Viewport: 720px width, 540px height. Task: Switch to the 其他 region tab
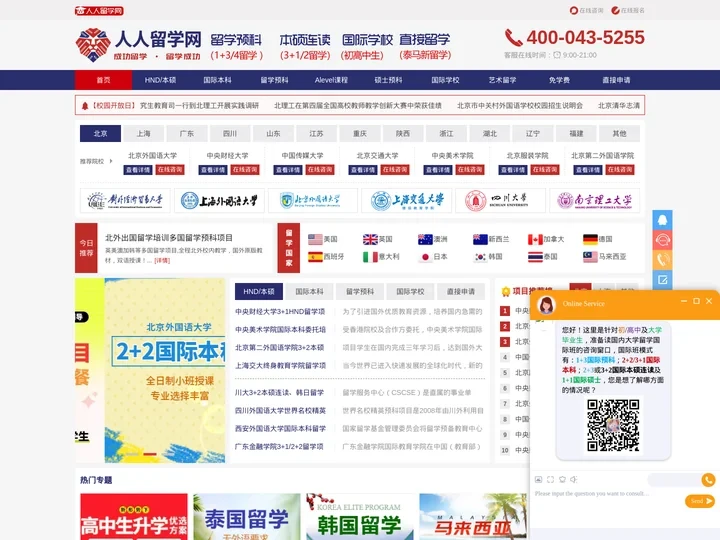tap(619, 134)
